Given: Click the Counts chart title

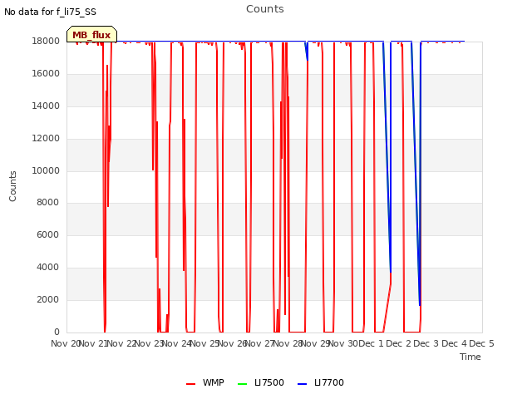Looking at the screenshot, I should (265, 9).
